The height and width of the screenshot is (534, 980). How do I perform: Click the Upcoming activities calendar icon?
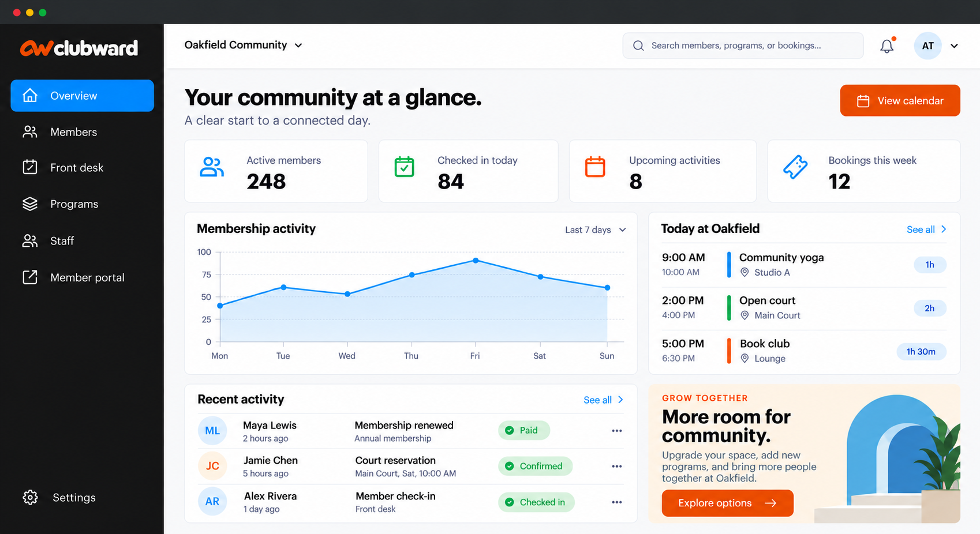(595, 167)
